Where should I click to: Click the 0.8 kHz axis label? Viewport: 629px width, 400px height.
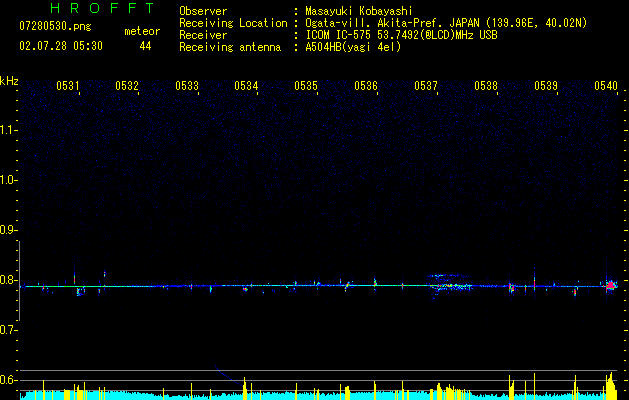(x=8, y=280)
